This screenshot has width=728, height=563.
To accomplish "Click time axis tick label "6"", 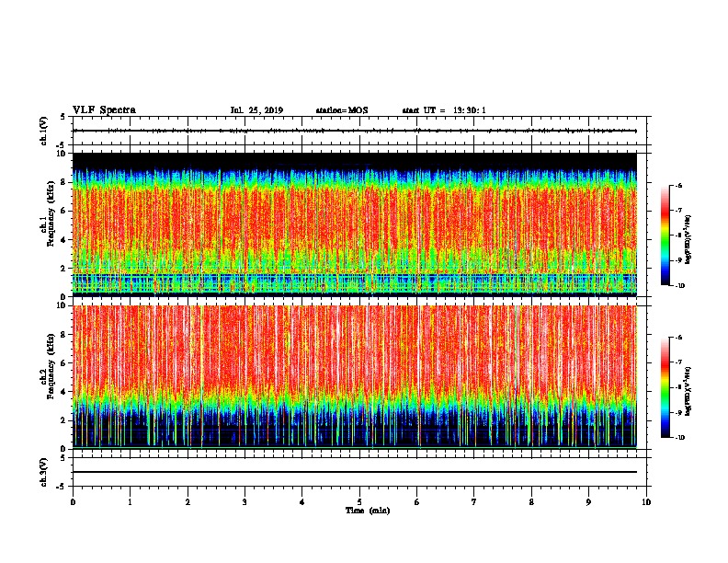I will coord(417,501).
